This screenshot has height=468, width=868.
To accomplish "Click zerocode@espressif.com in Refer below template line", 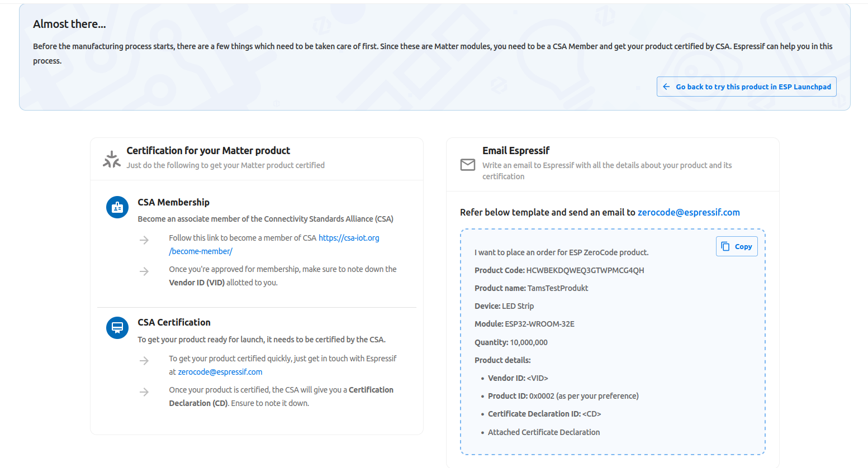I will pos(689,212).
